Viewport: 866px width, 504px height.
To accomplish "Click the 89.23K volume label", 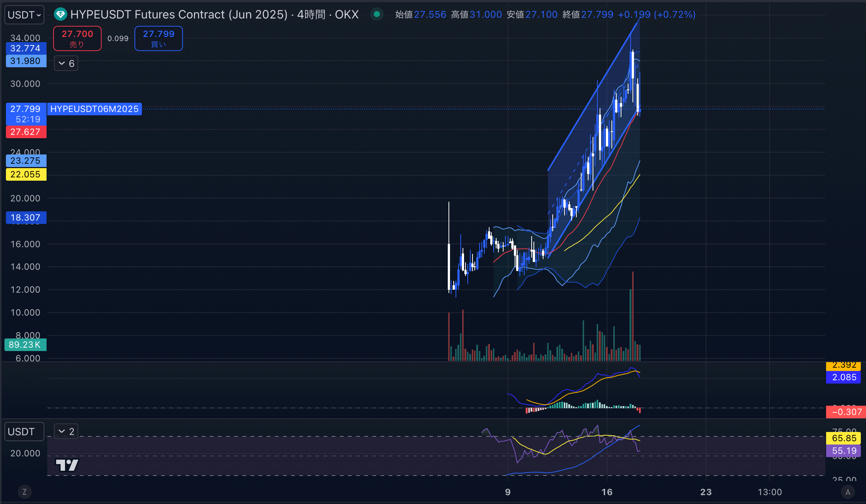I will pos(25,345).
